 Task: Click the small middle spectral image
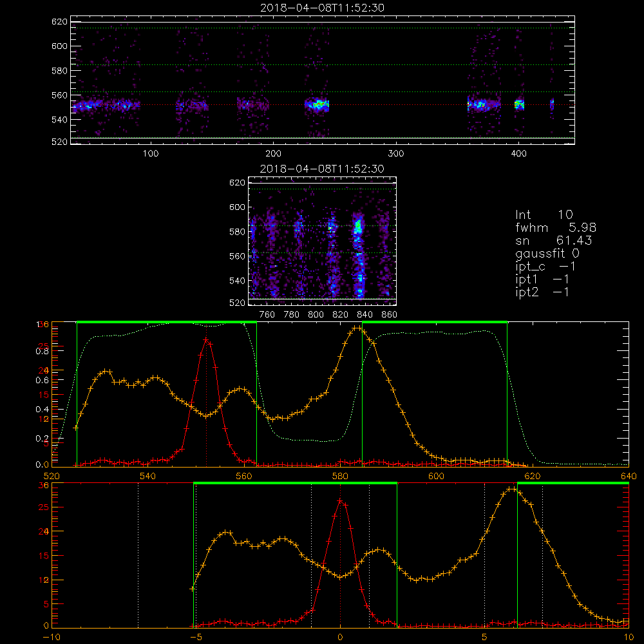point(323,241)
